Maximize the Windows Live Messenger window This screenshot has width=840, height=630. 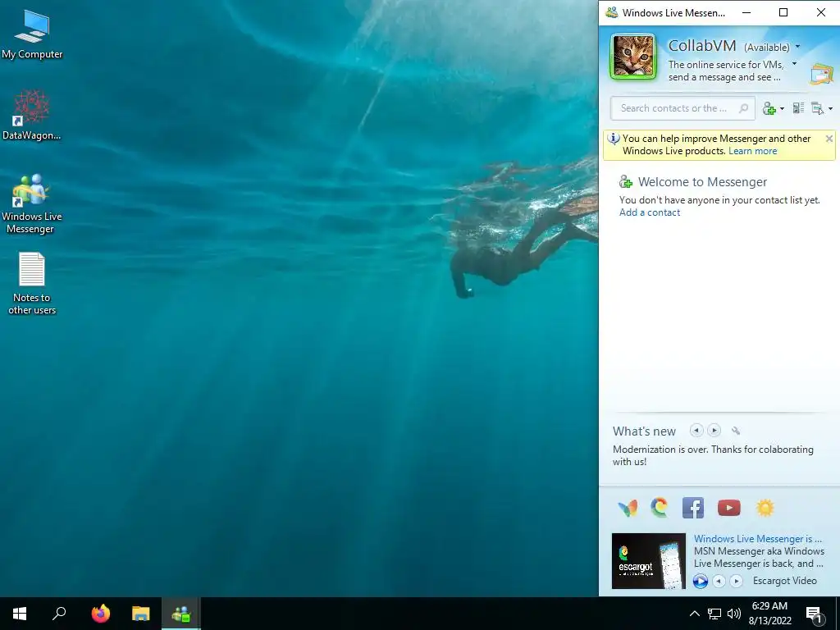click(x=783, y=12)
